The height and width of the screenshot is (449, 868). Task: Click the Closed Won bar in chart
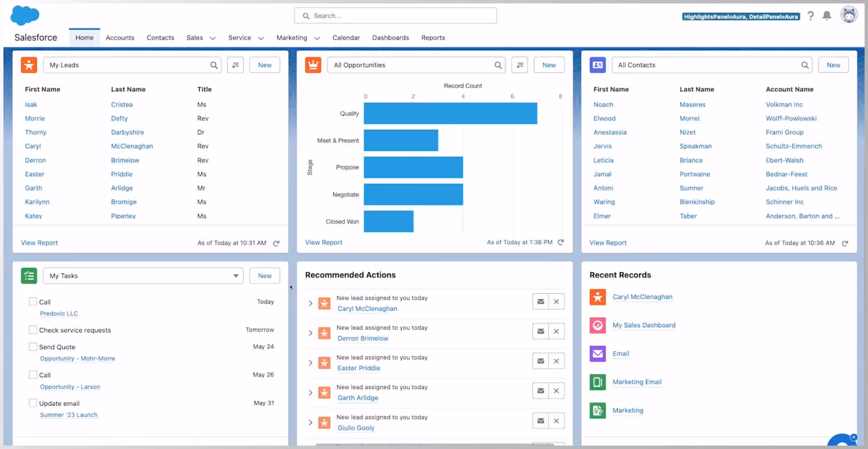(x=389, y=221)
